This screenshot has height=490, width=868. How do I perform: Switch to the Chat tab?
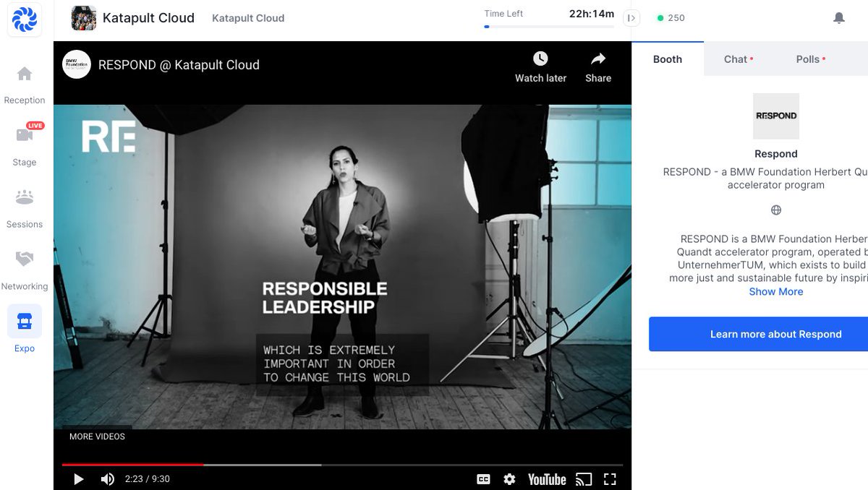tap(739, 59)
